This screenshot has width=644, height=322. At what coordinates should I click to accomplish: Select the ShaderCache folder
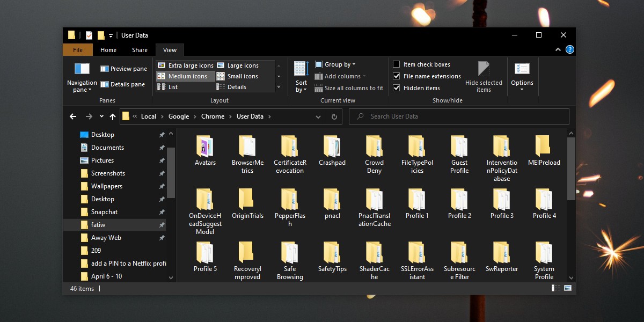pyautogui.click(x=375, y=261)
